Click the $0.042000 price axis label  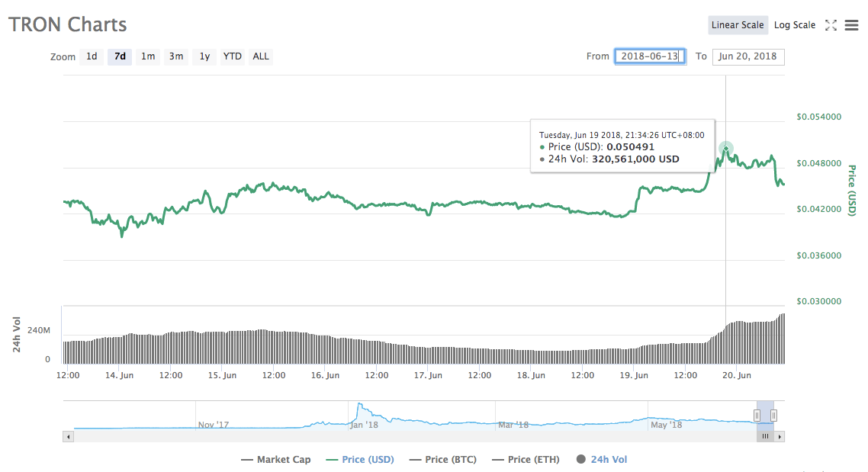pos(818,209)
